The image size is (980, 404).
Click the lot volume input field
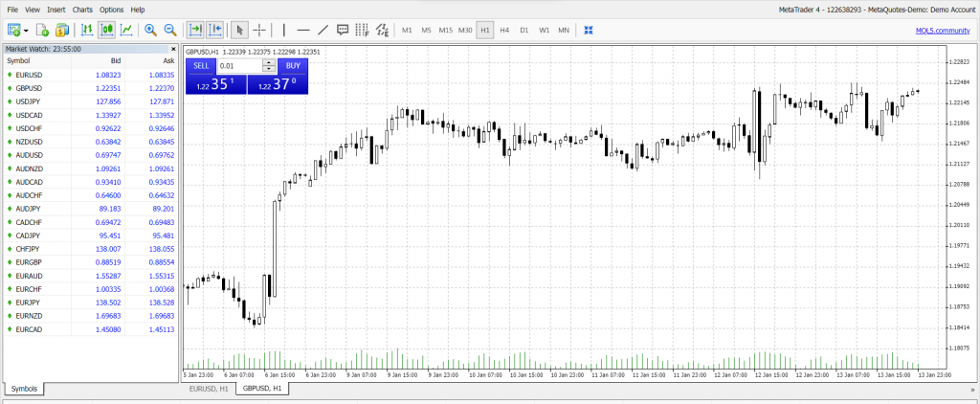(x=238, y=66)
